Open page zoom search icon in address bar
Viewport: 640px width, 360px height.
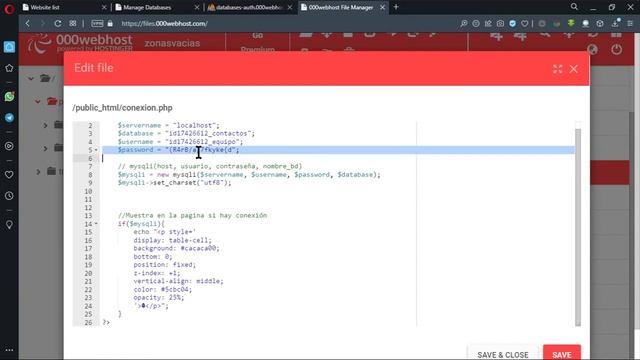coord(464,24)
